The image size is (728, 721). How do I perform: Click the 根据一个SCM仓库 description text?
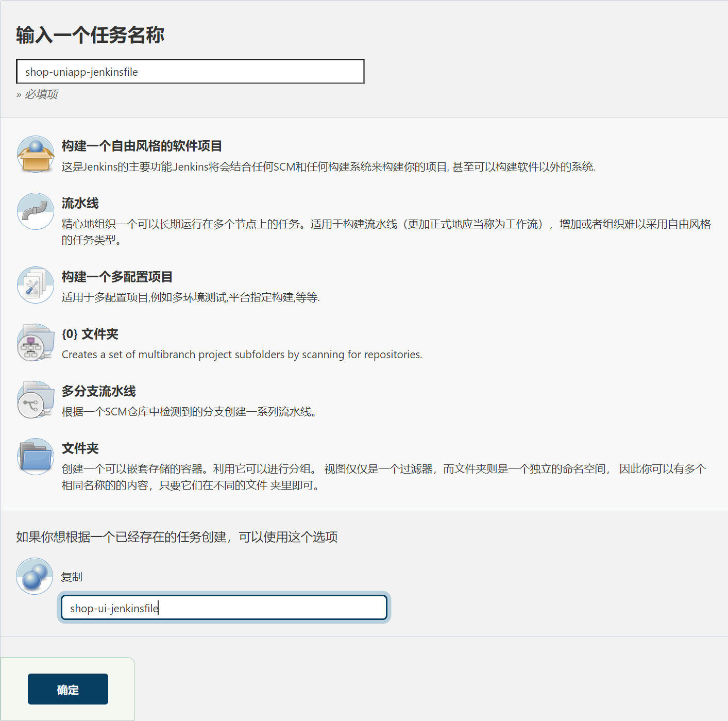(x=189, y=412)
